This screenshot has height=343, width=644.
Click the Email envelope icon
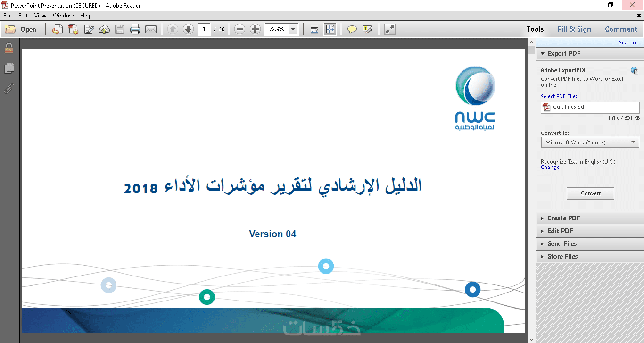point(151,29)
